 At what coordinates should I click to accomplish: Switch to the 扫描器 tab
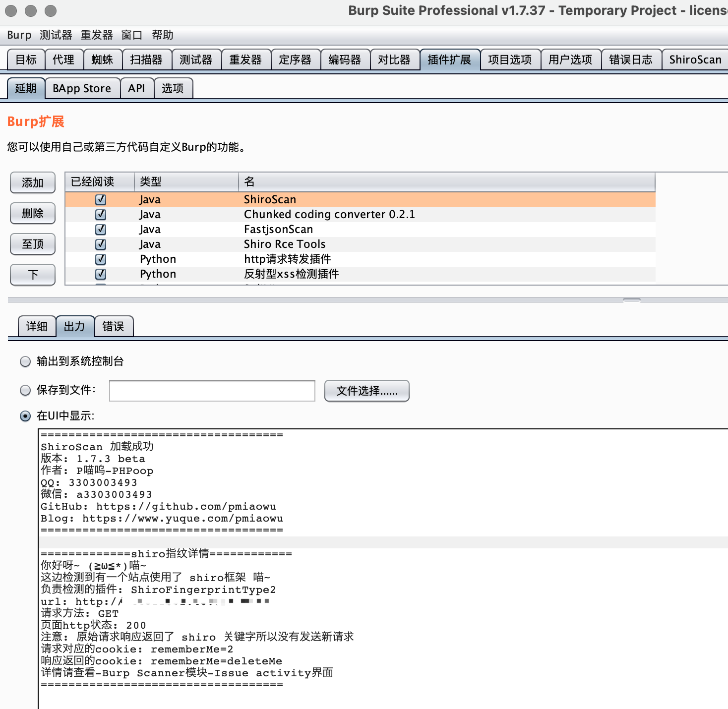tap(147, 60)
